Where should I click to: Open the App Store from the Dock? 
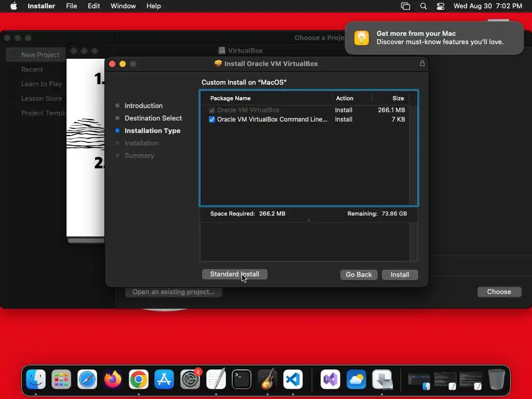164,379
